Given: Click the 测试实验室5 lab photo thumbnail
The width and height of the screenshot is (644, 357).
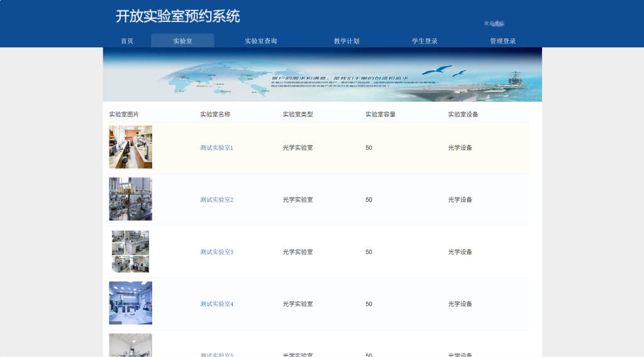Looking at the screenshot, I should pos(131,345).
